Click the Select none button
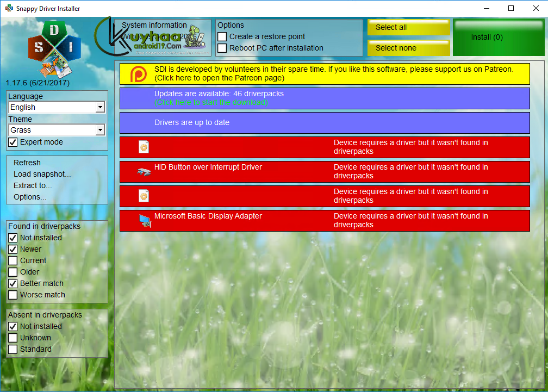This screenshot has width=548, height=392. pyautogui.click(x=409, y=48)
